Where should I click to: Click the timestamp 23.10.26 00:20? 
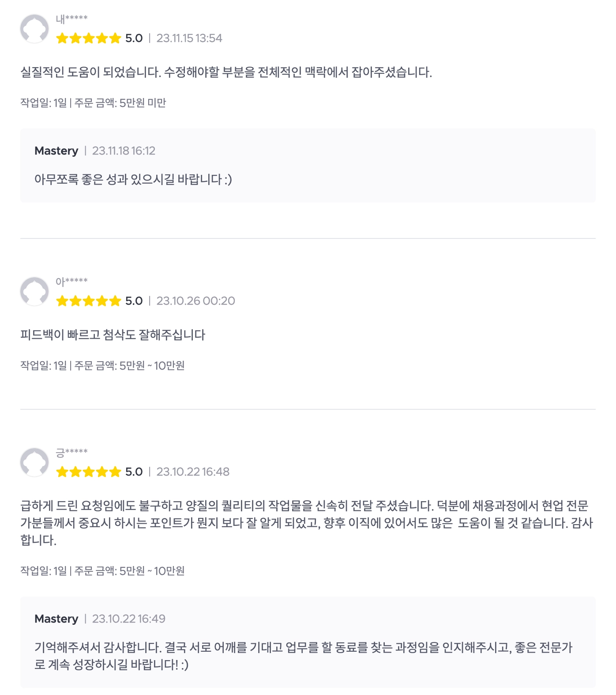coord(195,301)
